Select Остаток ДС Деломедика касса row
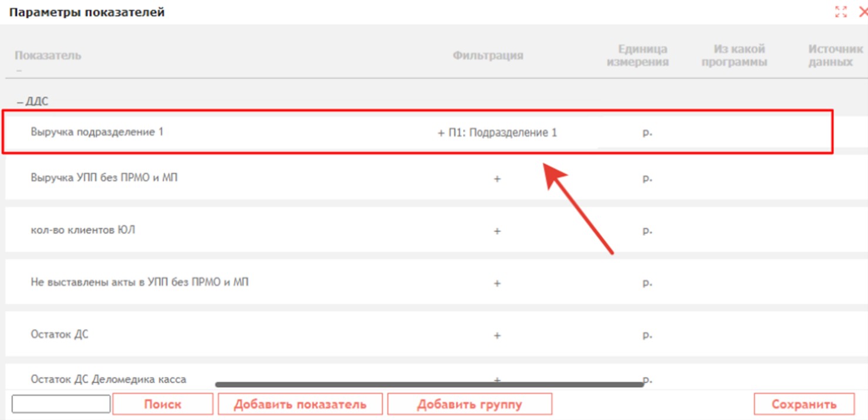 coord(109,379)
